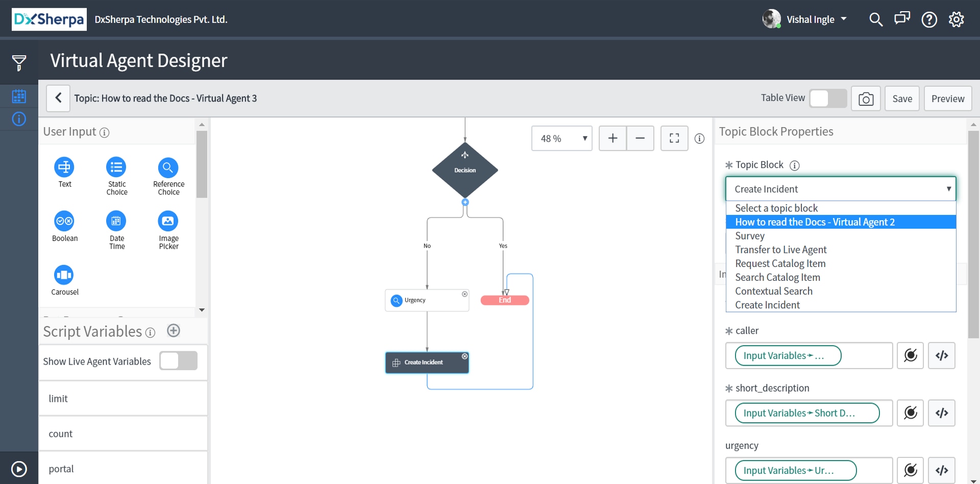Select the Static Choice input icon
The width and height of the screenshot is (980, 484).
[x=116, y=167]
